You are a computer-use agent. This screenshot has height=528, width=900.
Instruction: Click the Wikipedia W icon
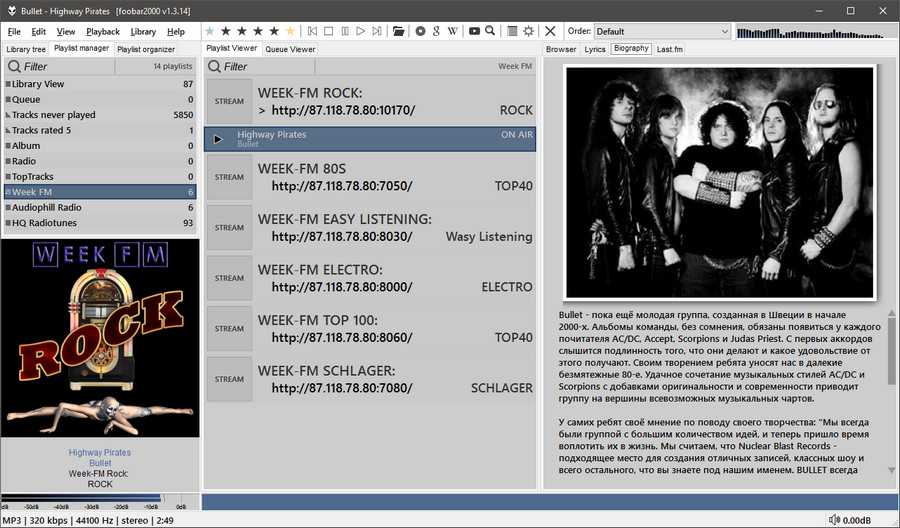[x=453, y=31]
